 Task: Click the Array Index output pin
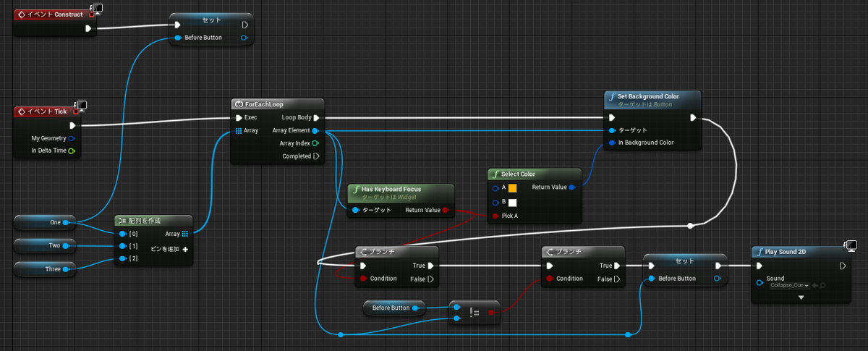[316, 143]
